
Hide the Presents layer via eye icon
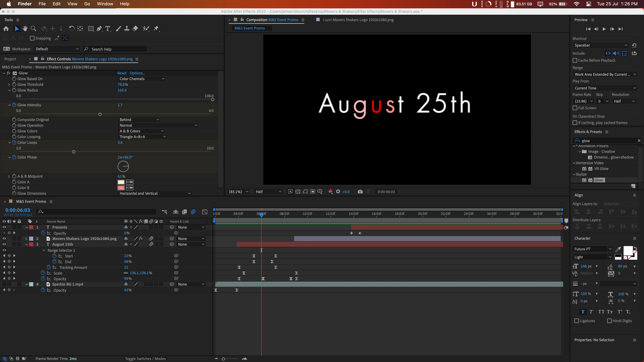pyautogui.click(x=4, y=227)
